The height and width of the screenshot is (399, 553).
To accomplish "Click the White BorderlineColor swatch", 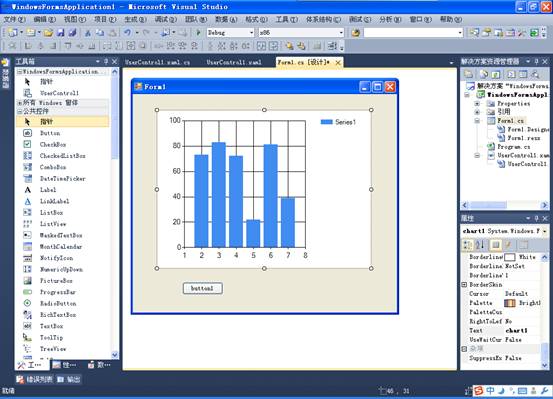I will pyautogui.click(x=510, y=257).
